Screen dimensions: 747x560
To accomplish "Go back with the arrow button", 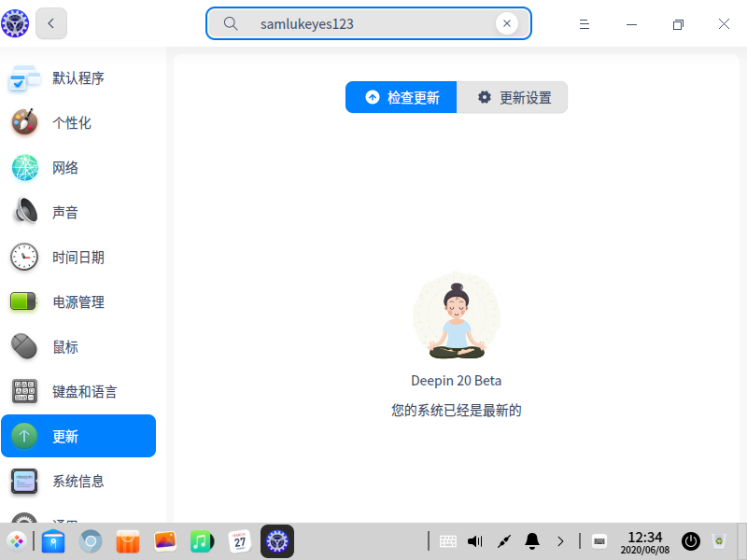I will [51, 23].
